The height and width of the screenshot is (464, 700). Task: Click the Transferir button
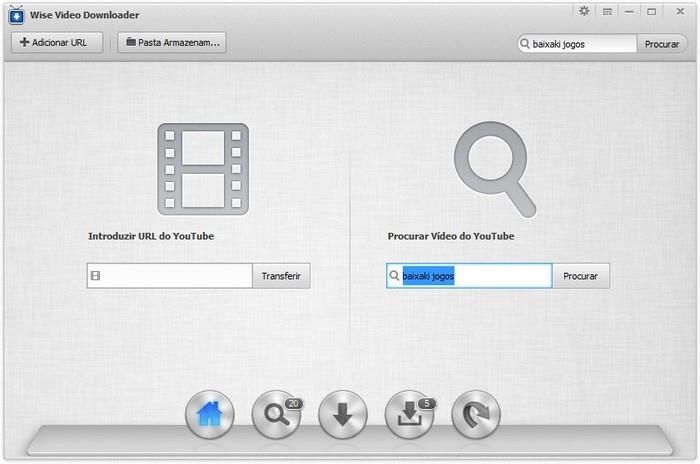(x=281, y=276)
